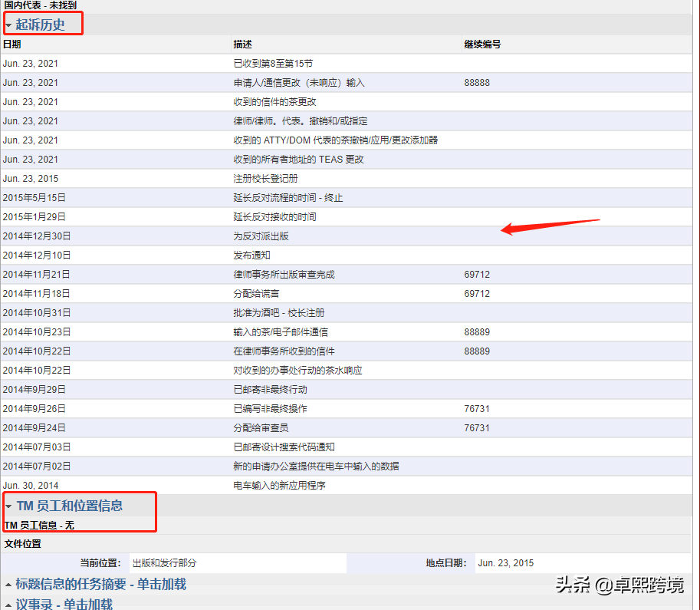Screen dimensions: 700x610
Task: Collapse the TM 员工和位置信息 section
Action: [x=69, y=506]
